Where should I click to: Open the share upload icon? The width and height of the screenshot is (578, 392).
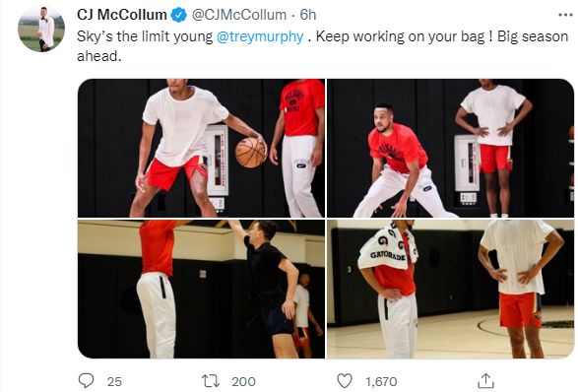(485, 380)
